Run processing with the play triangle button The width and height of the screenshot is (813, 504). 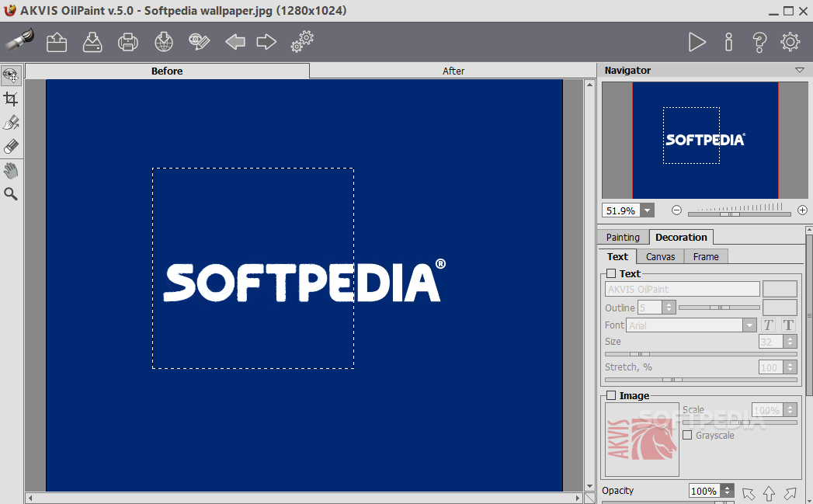pyautogui.click(x=697, y=42)
